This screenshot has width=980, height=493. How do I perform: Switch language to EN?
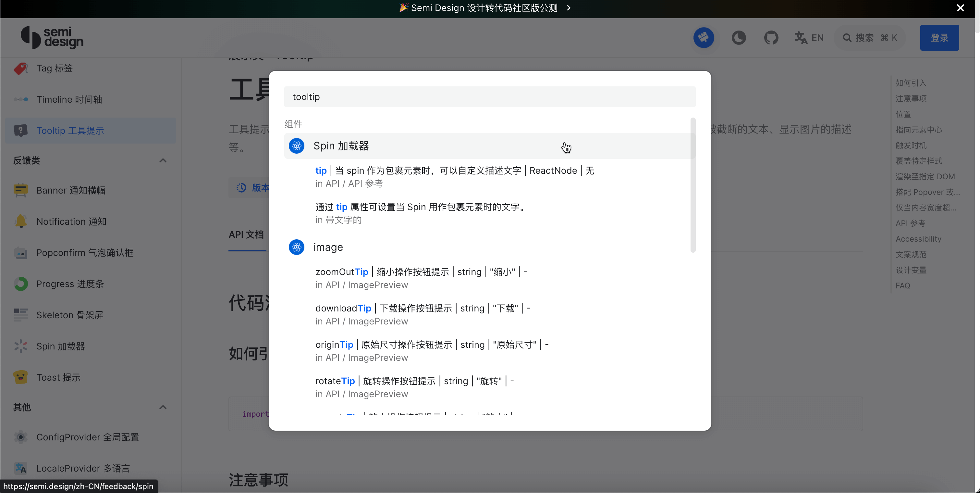click(x=809, y=37)
